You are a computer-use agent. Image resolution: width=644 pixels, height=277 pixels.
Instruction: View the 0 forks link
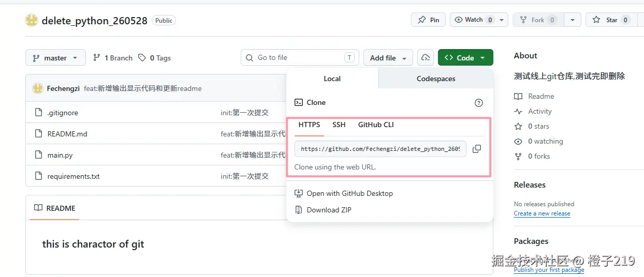point(532,156)
